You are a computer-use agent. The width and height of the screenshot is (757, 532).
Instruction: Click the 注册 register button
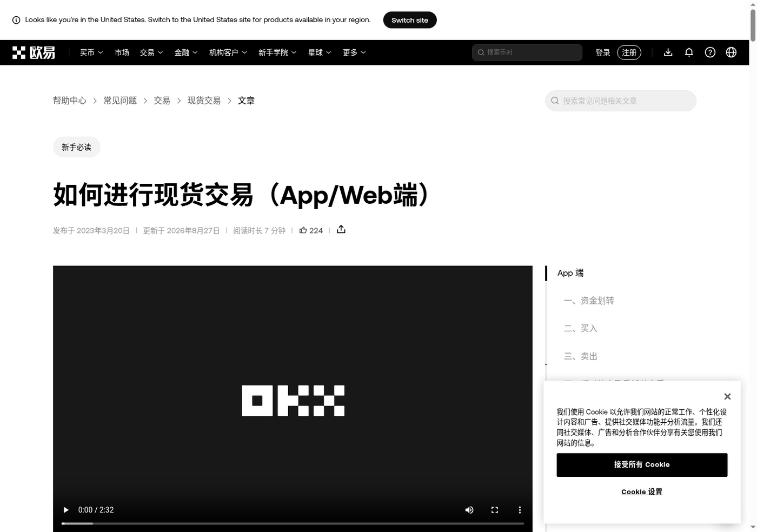(629, 52)
